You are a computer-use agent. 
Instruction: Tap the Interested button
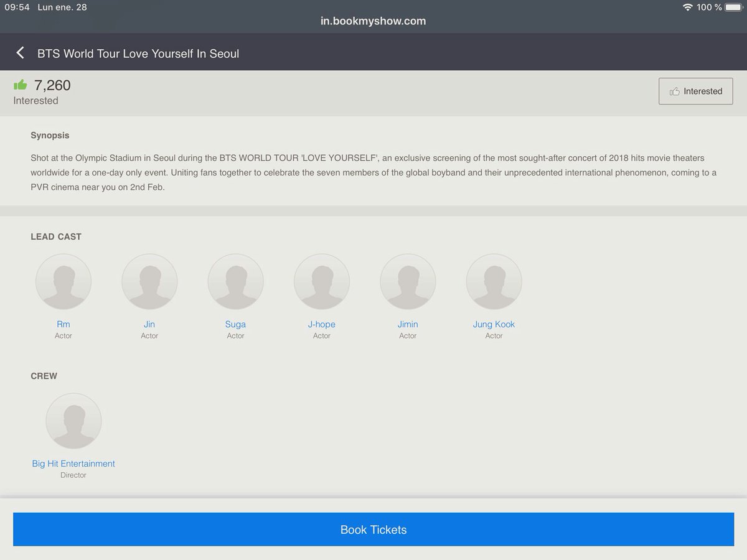[695, 91]
